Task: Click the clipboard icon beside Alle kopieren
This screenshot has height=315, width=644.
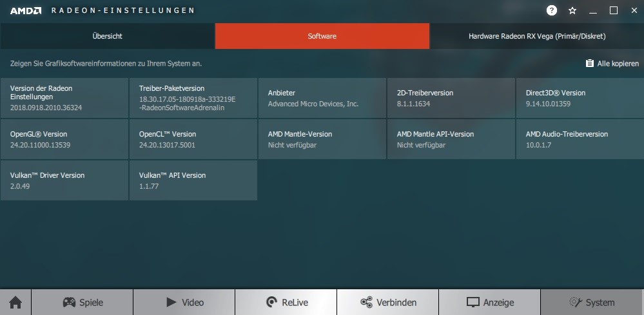Action: (x=589, y=64)
